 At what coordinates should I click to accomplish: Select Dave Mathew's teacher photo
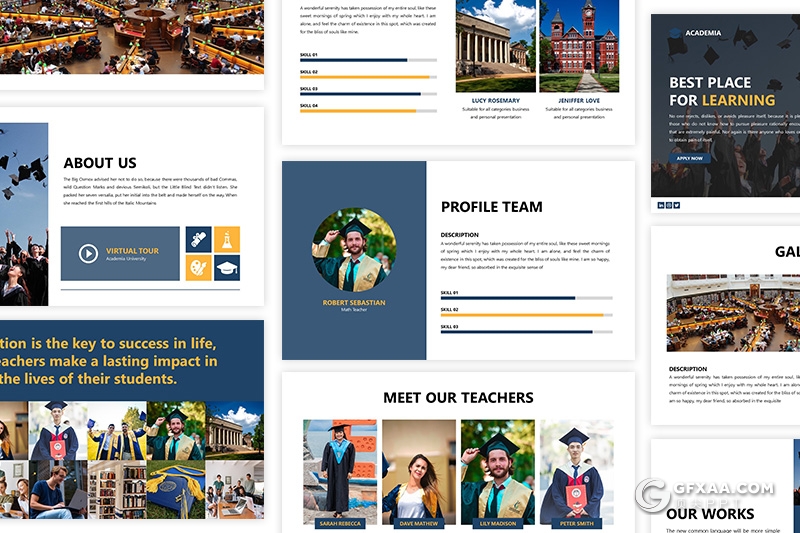(419, 470)
